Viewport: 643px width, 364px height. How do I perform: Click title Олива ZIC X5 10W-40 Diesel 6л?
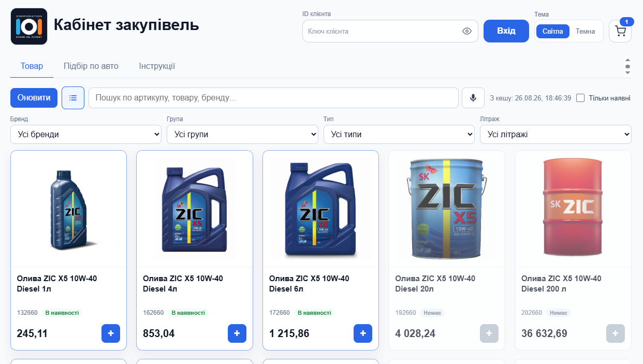pos(309,284)
